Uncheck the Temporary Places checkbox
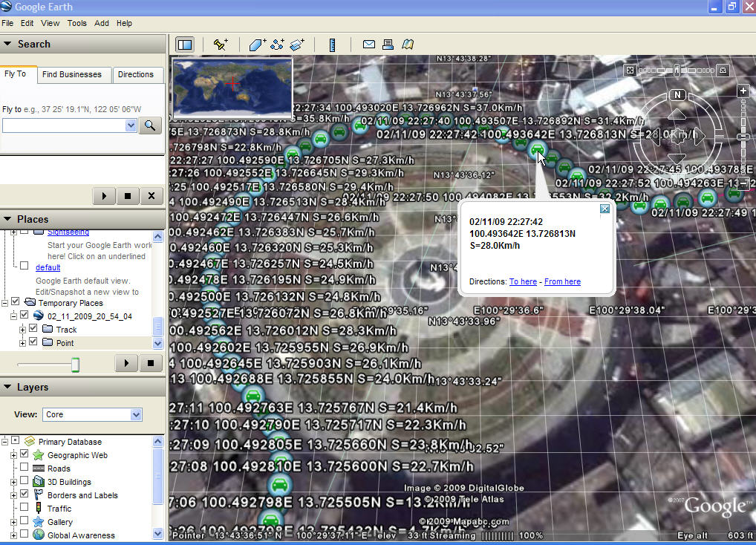756x545 pixels. [x=16, y=301]
